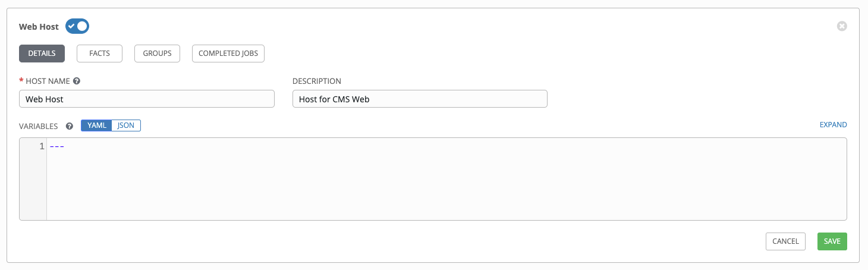Click the Variables help question mark
This screenshot has width=868, height=270.
[70, 126]
